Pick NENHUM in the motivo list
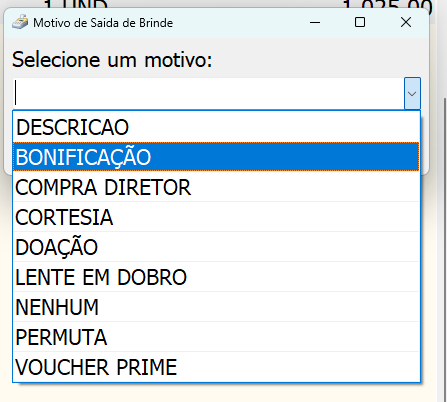This screenshot has width=447, height=402. (216, 307)
